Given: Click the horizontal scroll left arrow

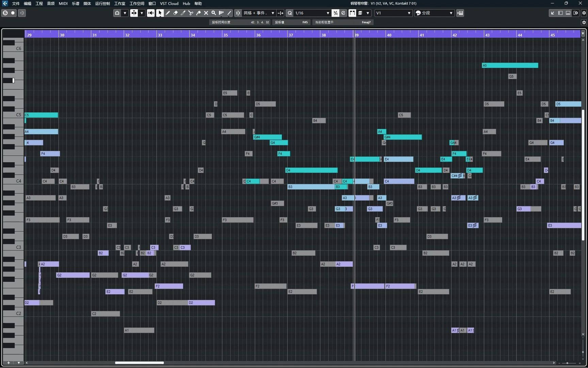Looking at the screenshot, I should point(27,363).
